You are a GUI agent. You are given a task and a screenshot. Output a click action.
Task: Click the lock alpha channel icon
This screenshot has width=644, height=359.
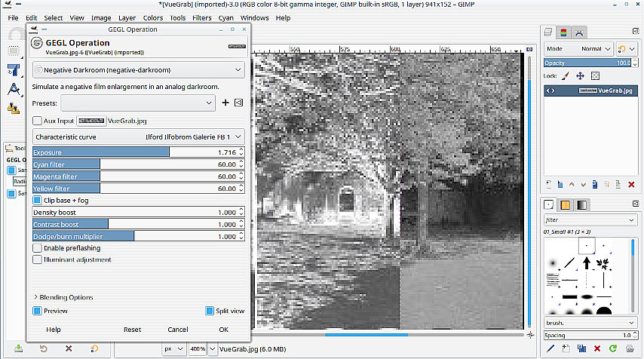(595, 76)
